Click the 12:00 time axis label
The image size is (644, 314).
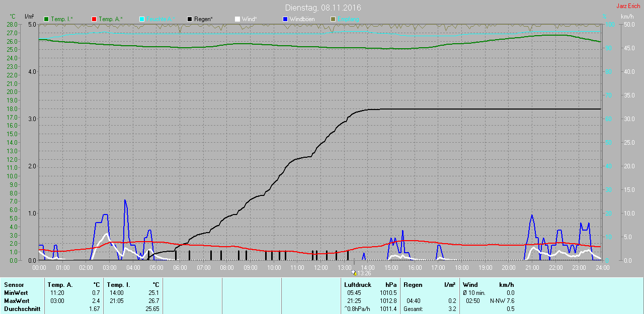[320, 268]
